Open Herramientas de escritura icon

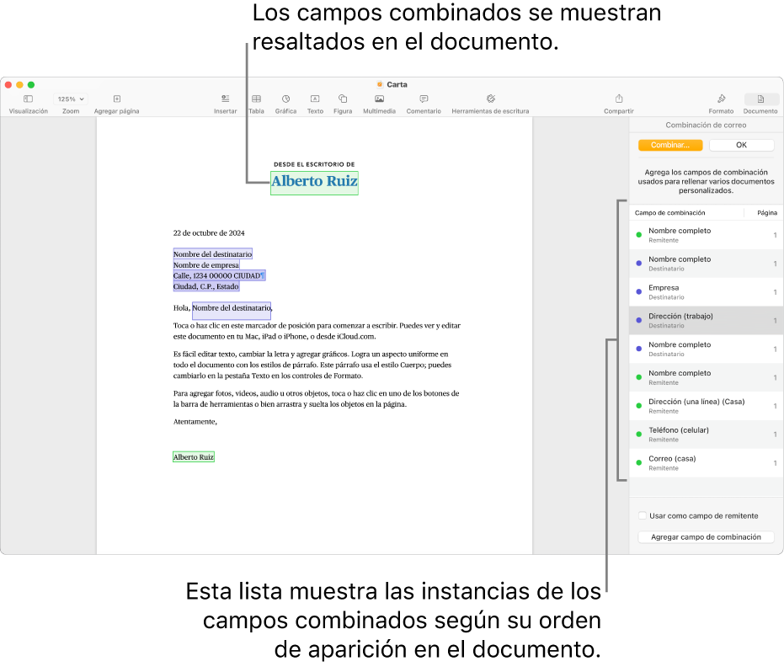click(x=490, y=99)
